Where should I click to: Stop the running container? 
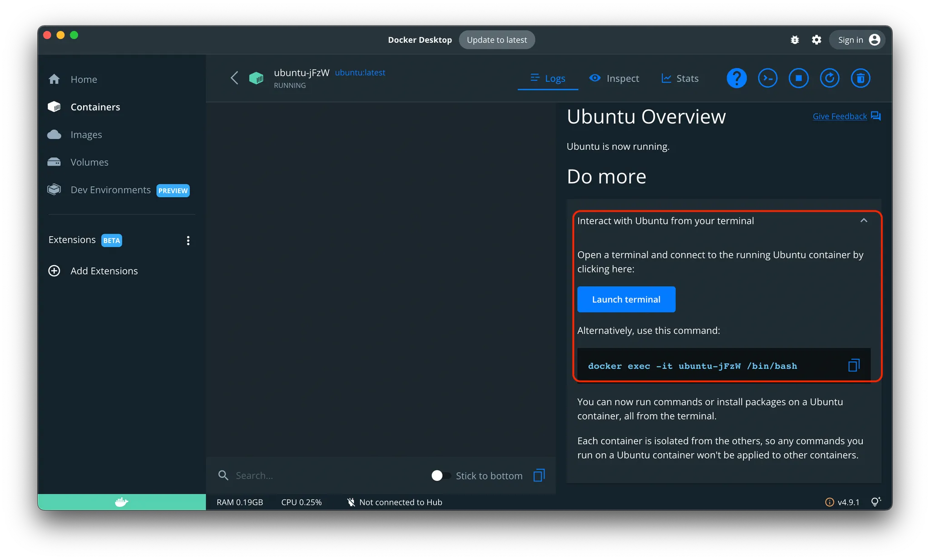click(x=798, y=78)
